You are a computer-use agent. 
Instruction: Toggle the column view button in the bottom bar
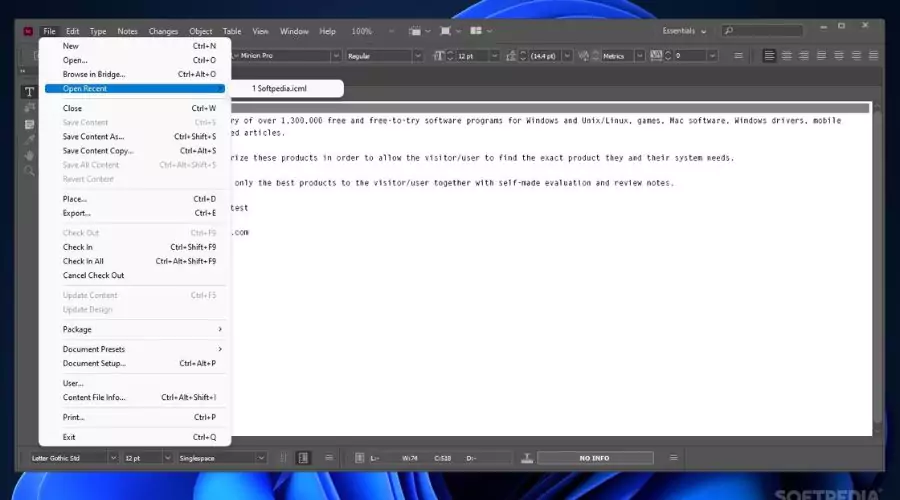coord(303,458)
